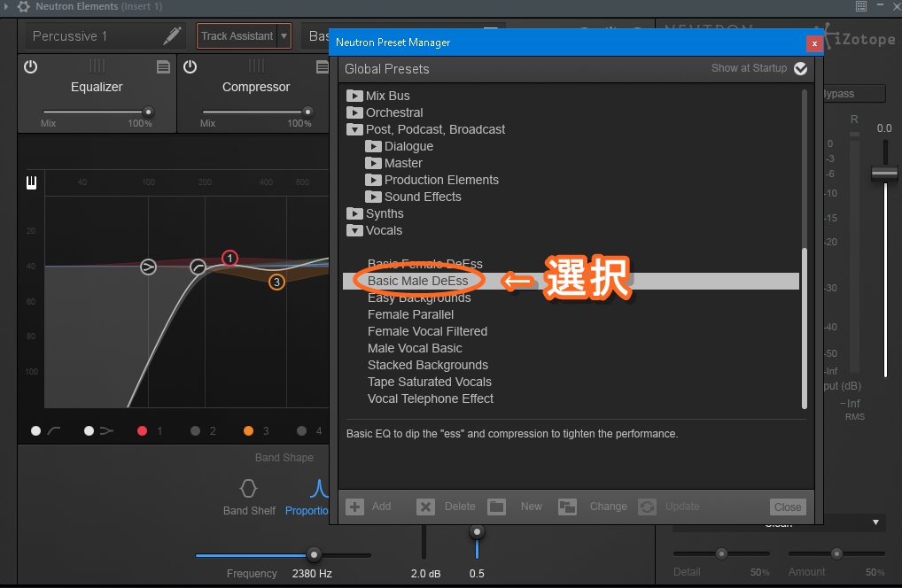Choose the Vocal Telephone Effect preset
The width and height of the screenshot is (902, 588).
[x=431, y=398]
